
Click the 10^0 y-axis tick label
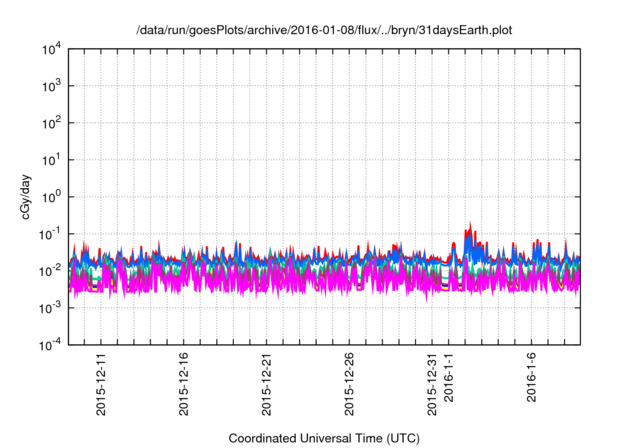50,197
